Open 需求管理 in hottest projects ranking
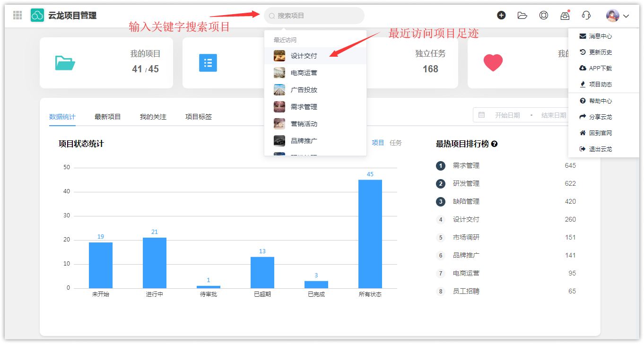This screenshot has width=644, height=344. click(466, 165)
